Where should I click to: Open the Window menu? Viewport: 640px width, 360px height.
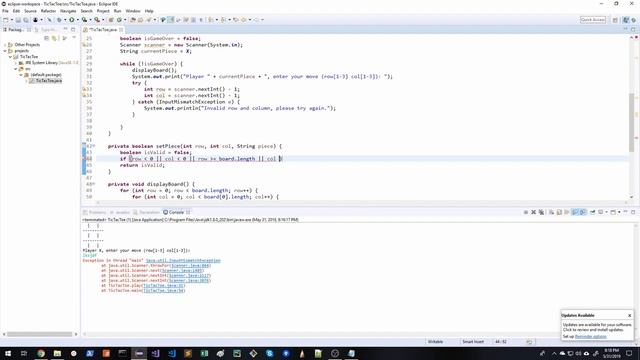pos(133,11)
